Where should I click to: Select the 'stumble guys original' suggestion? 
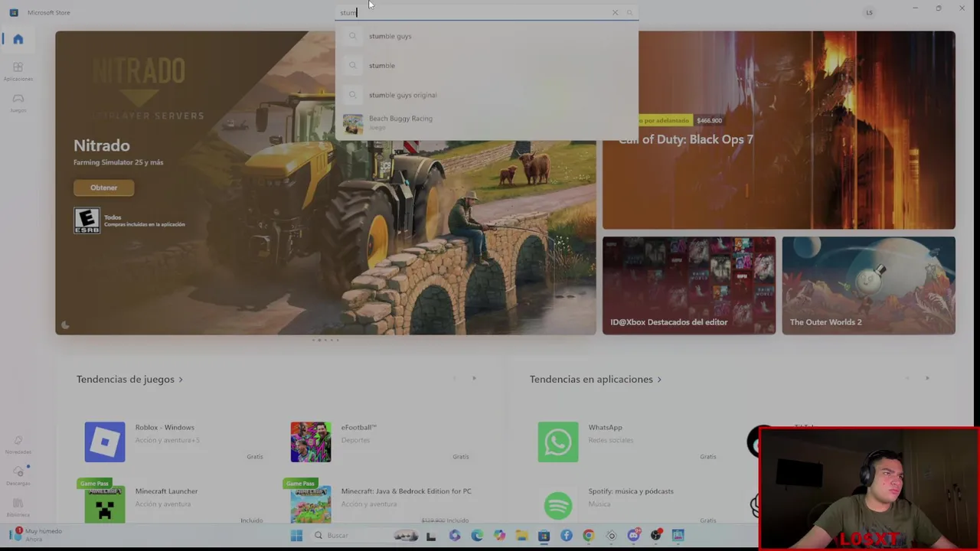coord(486,95)
